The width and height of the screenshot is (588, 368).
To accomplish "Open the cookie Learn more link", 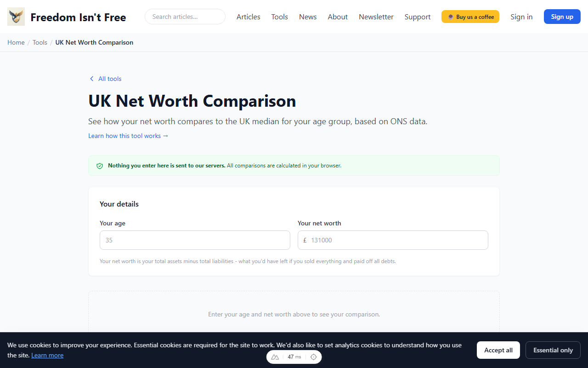I will point(47,355).
